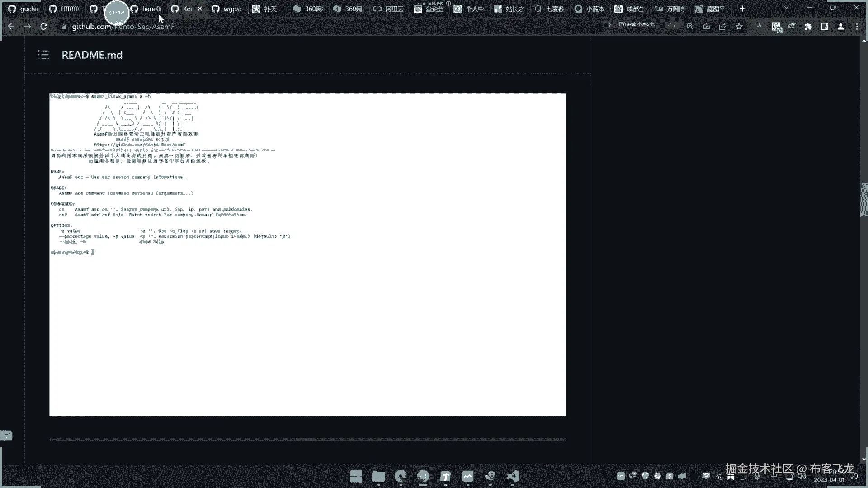868x488 pixels.
Task: Click the AsamF terminal screenshot image
Action: coord(307,254)
